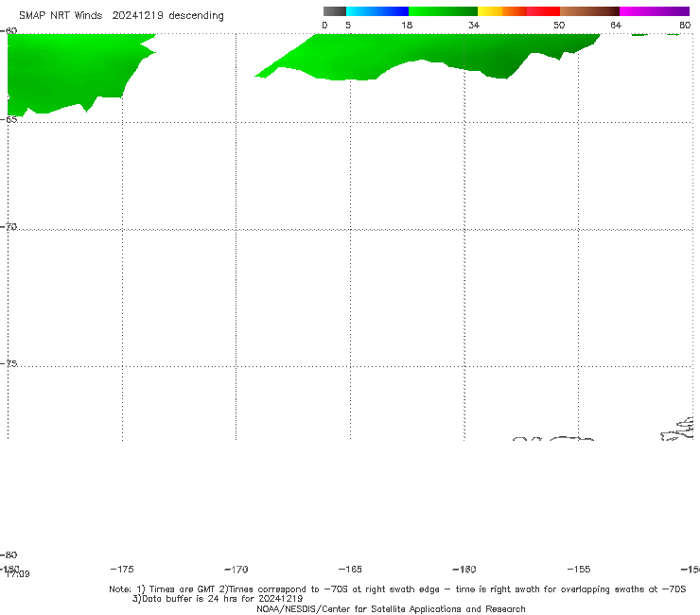This screenshot has height=615, width=700.
Task: Click the -75 latitude label
Action: click(x=9, y=363)
